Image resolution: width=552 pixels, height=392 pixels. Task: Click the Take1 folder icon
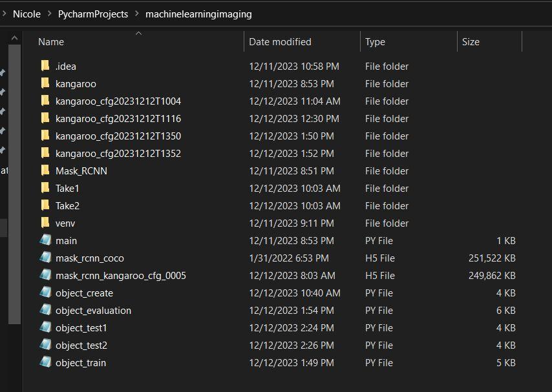click(x=45, y=188)
